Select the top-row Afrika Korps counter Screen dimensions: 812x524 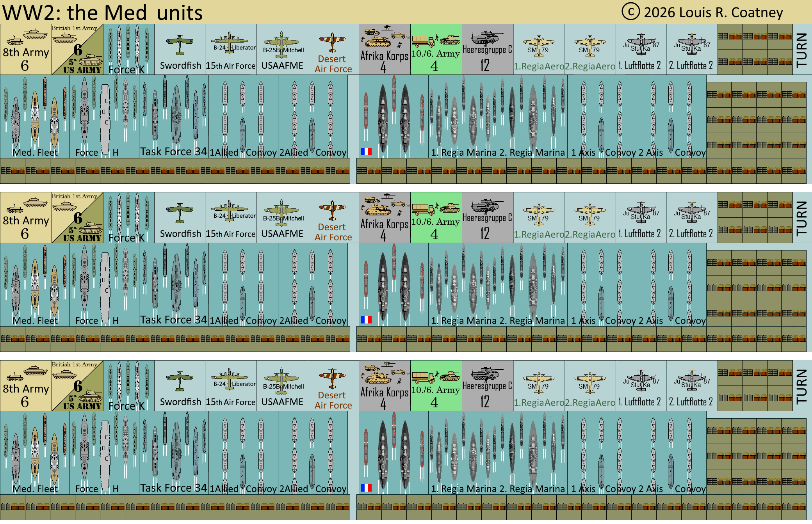pyautogui.click(x=385, y=50)
